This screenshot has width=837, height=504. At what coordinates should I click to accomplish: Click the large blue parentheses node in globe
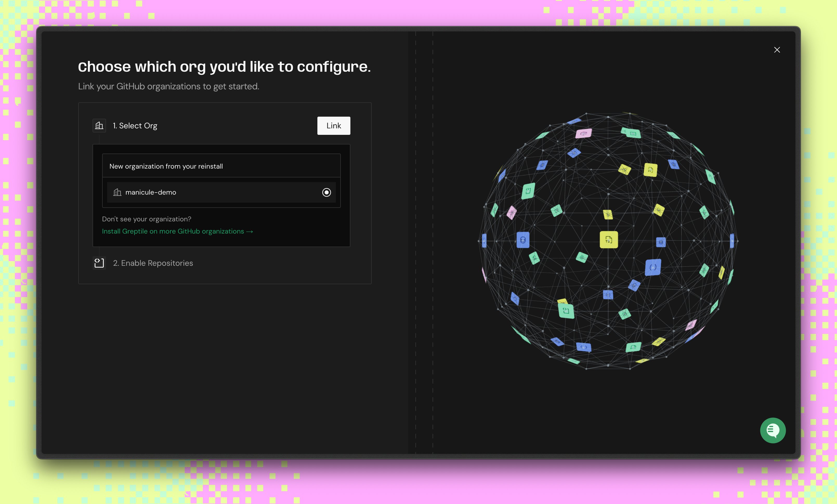pyautogui.click(x=653, y=267)
